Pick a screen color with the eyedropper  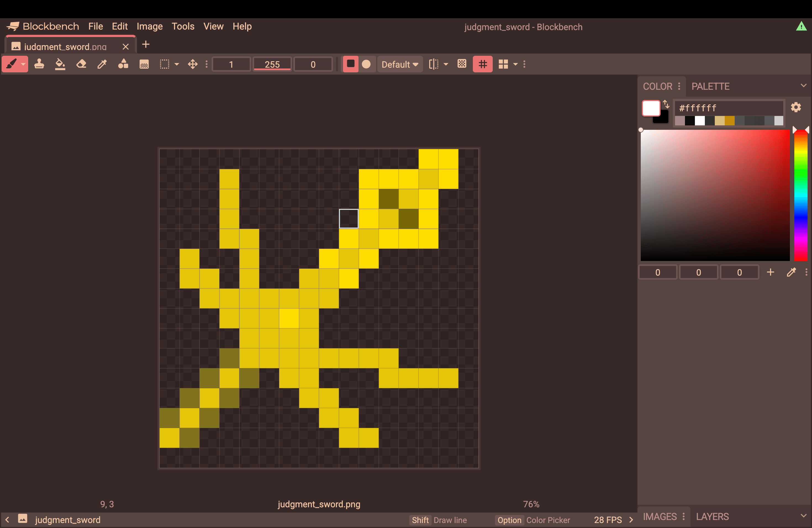pos(791,272)
